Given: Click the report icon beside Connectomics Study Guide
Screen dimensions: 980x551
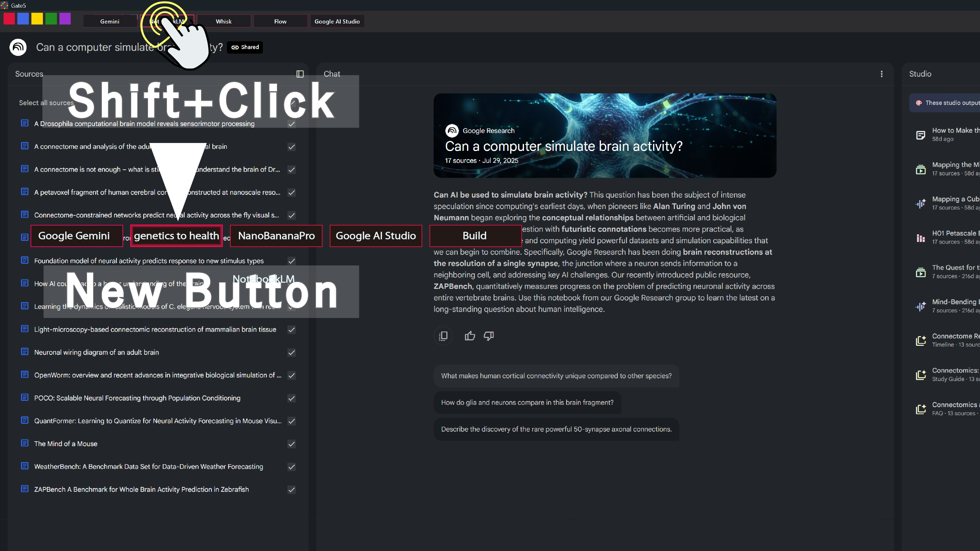Looking at the screenshot, I should [x=920, y=375].
